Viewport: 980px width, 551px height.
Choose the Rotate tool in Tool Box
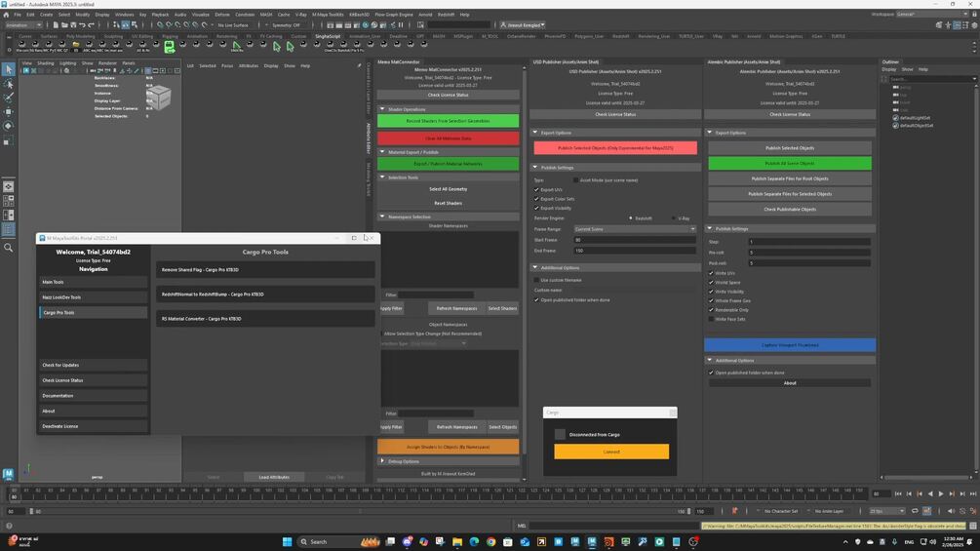pos(8,126)
